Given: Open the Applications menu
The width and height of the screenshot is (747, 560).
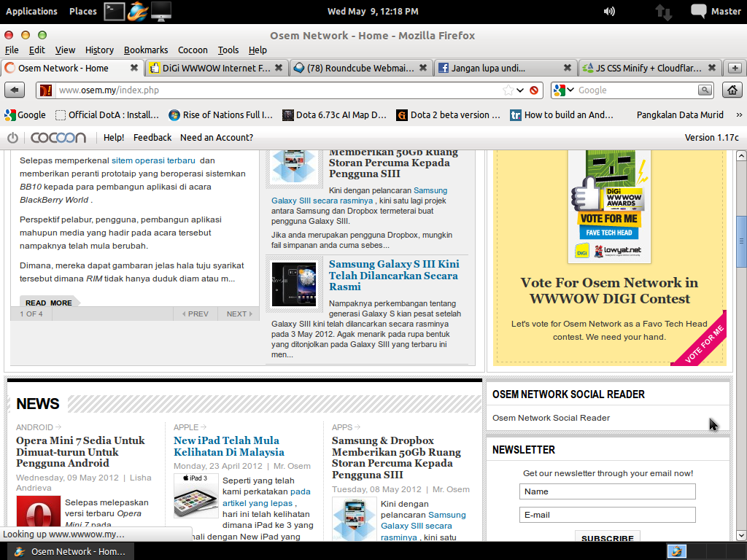Looking at the screenshot, I should coord(31,12).
